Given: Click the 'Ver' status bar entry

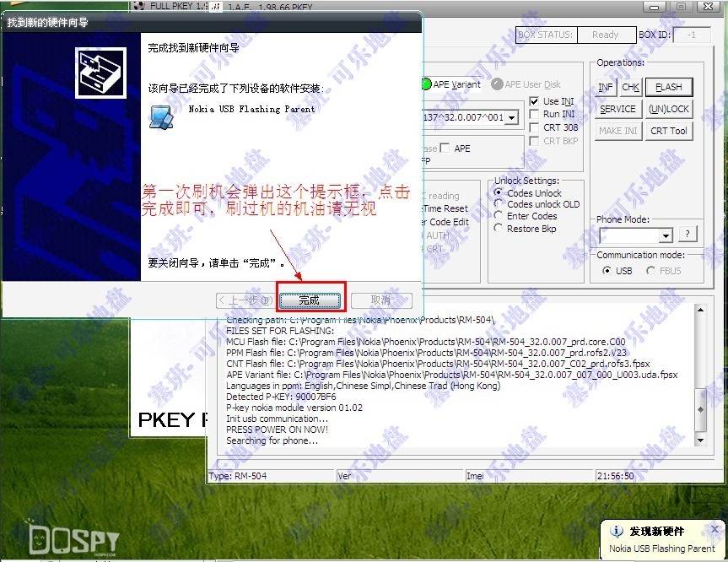Looking at the screenshot, I should (344, 476).
